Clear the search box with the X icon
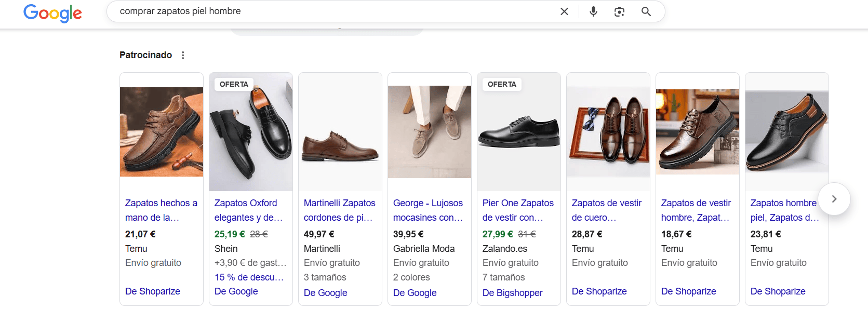 [x=564, y=11]
